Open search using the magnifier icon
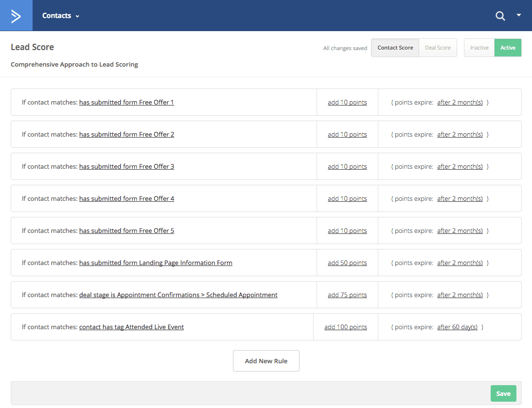 click(x=500, y=16)
